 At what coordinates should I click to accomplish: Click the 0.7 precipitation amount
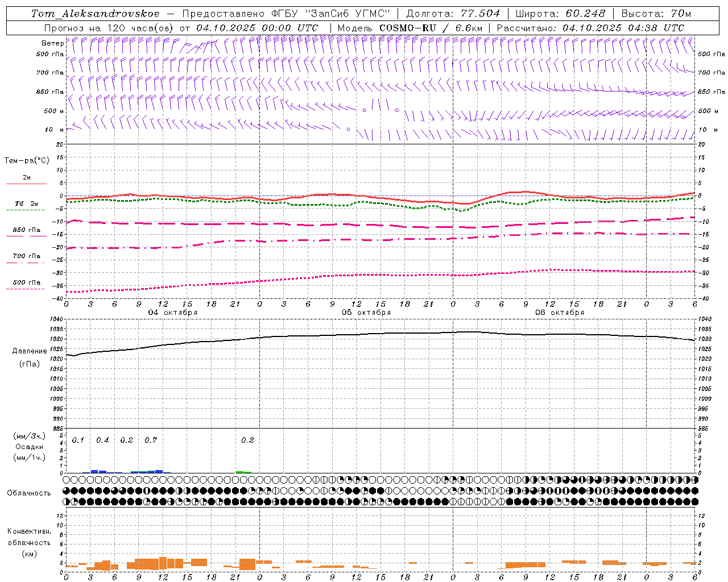151,440
